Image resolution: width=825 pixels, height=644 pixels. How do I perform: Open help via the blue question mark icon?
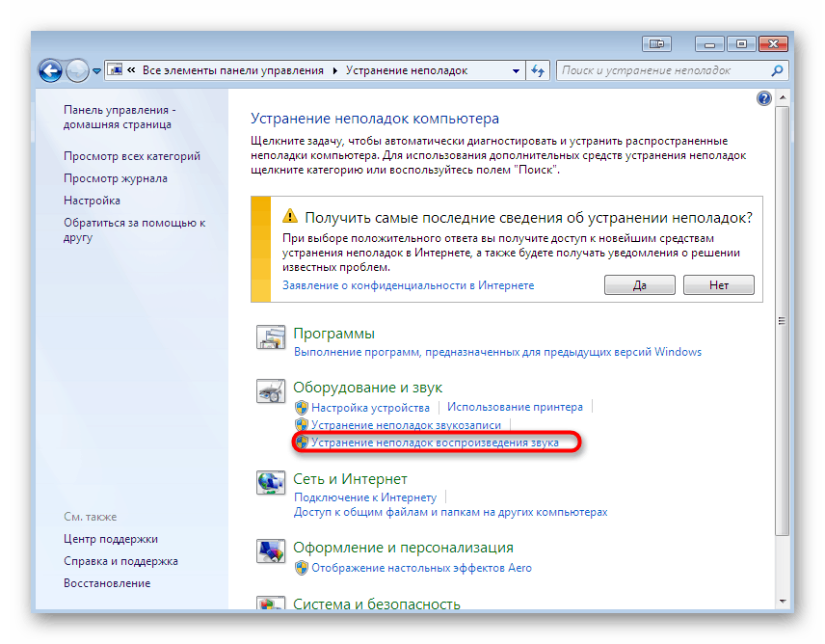pyautogui.click(x=763, y=97)
